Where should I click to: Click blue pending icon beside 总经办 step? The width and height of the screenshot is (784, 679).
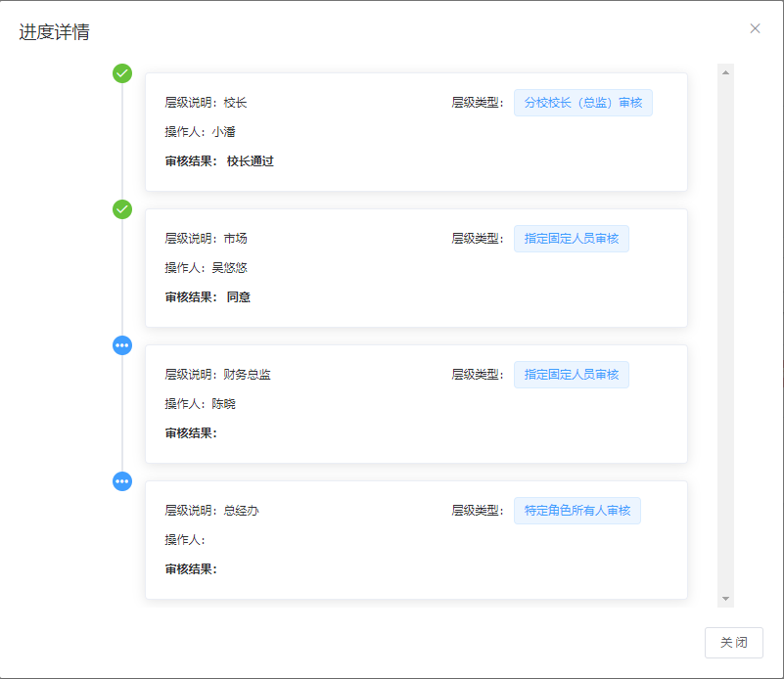(x=122, y=481)
